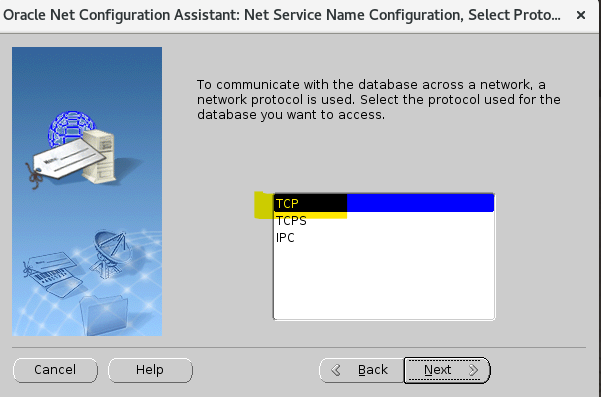Go to previous step with Back
This screenshot has width=601, height=397.
(361, 370)
